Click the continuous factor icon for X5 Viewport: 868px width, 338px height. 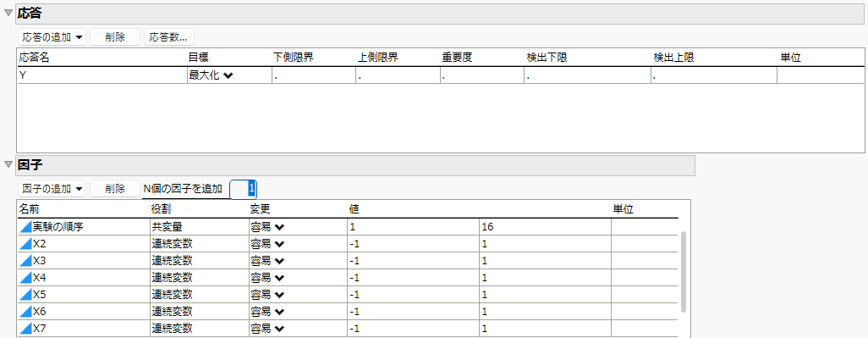[25, 295]
